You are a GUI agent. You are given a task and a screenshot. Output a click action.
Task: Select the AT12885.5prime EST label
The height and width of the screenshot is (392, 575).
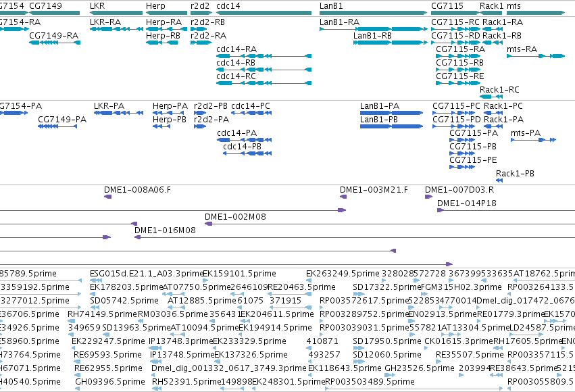pos(202,301)
